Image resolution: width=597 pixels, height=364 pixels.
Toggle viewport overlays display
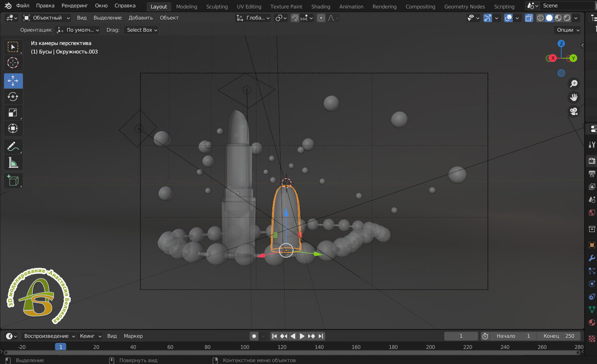pyautogui.click(x=508, y=18)
